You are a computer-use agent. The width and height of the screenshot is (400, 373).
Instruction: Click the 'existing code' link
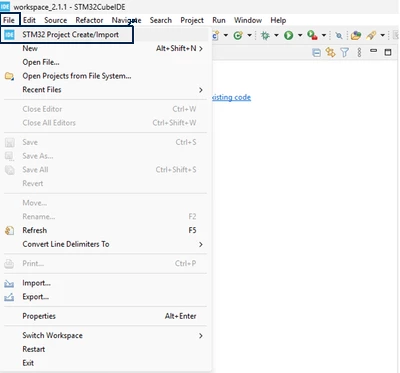pyautogui.click(x=231, y=97)
